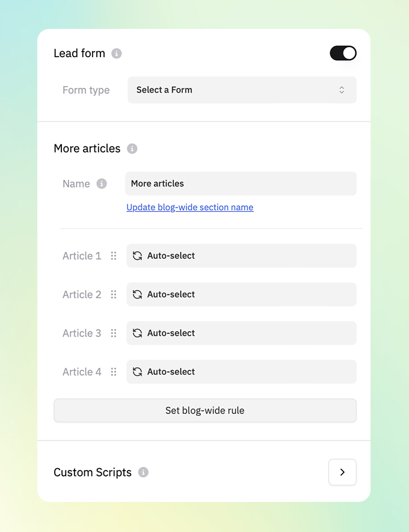Image resolution: width=409 pixels, height=532 pixels.
Task: Open Article 4 Auto-select picker
Action: coord(241,372)
